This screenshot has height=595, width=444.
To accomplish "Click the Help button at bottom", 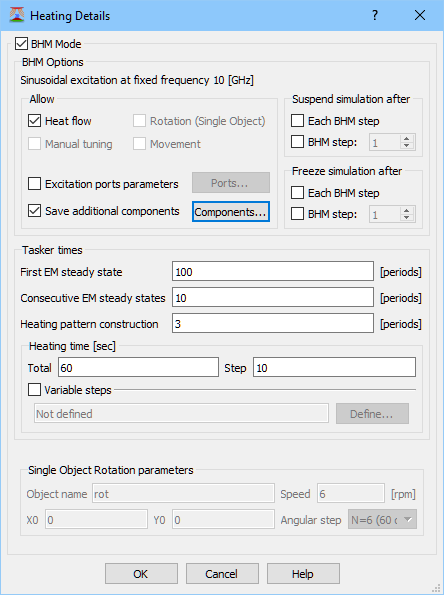I will (x=303, y=574).
